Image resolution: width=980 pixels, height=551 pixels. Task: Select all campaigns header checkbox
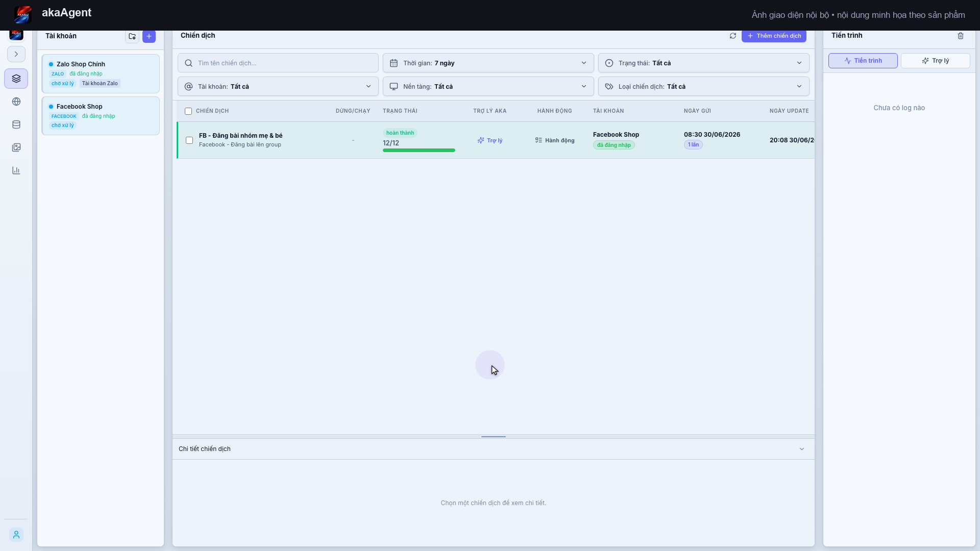tap(188, 111)
